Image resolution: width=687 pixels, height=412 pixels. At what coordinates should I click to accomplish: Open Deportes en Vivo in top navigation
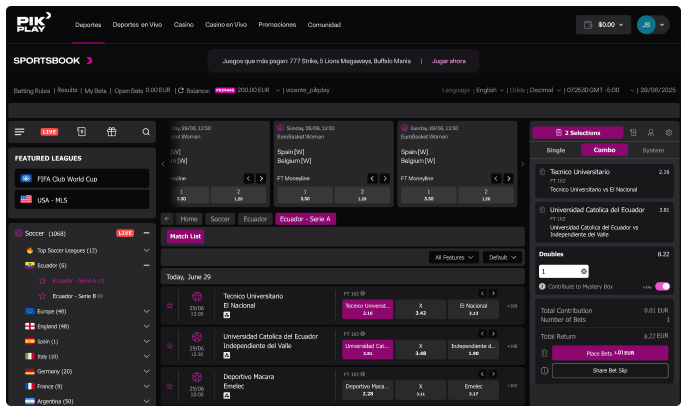coord(137,25)
